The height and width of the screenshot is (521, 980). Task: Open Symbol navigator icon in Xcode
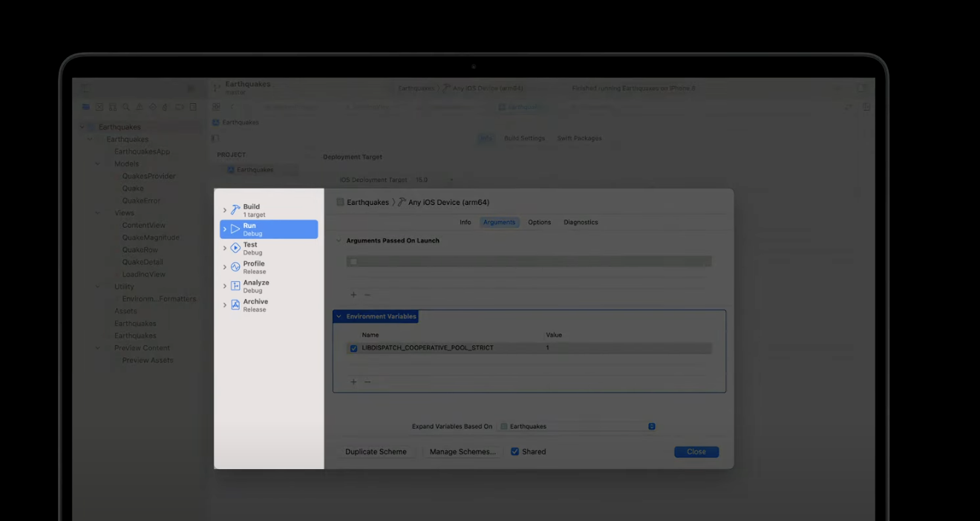click(113, 108)
